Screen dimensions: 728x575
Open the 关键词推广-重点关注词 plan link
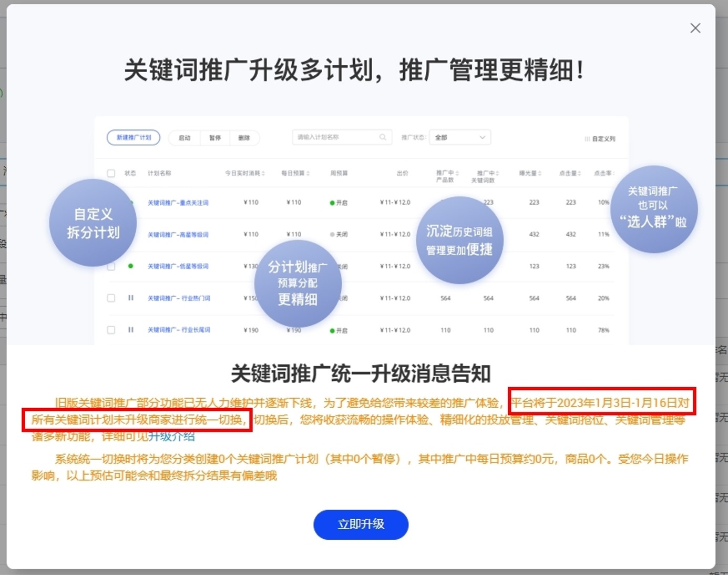point(178,203)
